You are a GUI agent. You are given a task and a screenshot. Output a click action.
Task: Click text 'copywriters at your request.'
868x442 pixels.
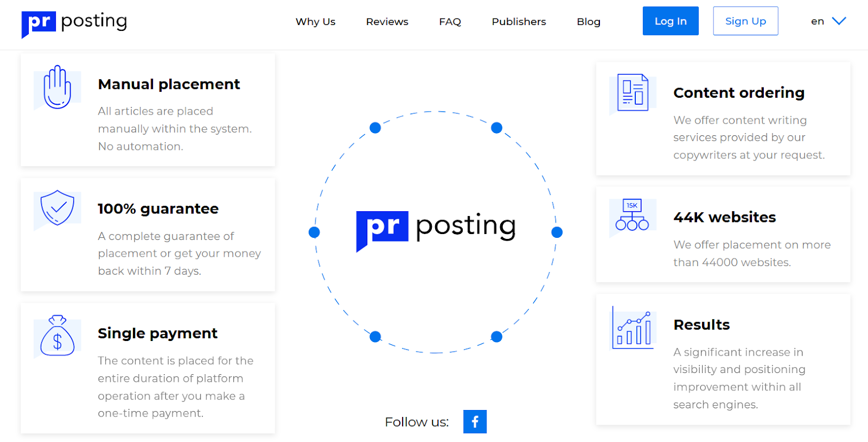[x=749, y=155]
